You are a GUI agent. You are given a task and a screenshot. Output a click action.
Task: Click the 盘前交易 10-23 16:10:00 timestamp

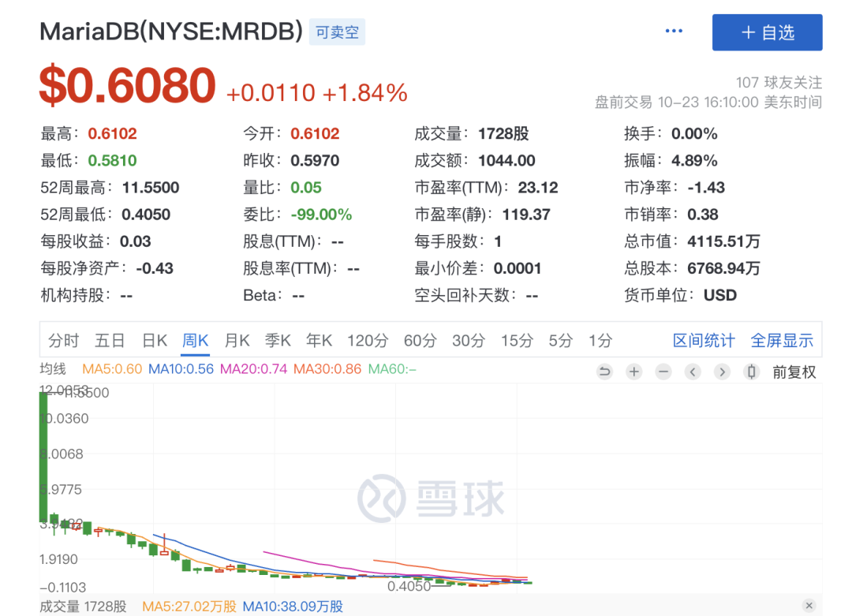(x=708, y=102)
